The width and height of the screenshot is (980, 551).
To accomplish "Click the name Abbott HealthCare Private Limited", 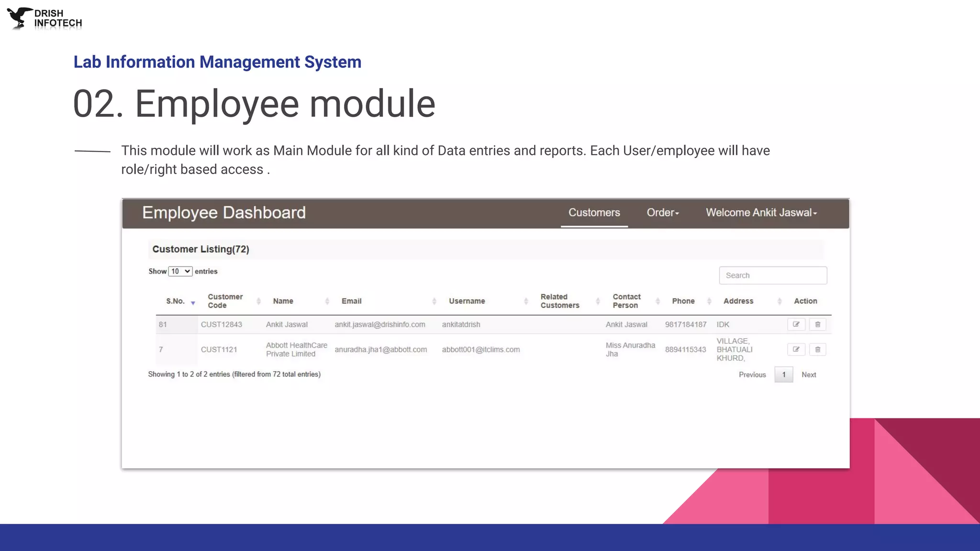I will coord(297,350).
